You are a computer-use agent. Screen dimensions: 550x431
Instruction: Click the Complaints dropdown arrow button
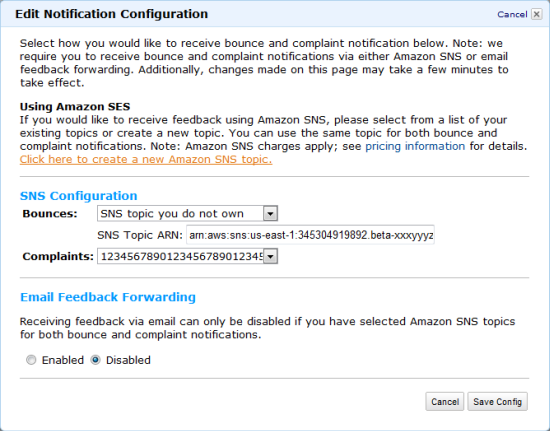(270, 256)
